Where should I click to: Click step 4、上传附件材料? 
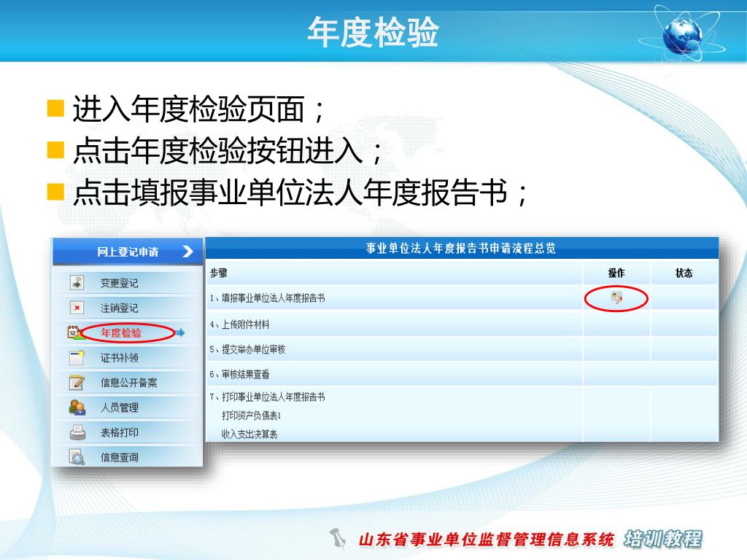(x=239, y=324)
